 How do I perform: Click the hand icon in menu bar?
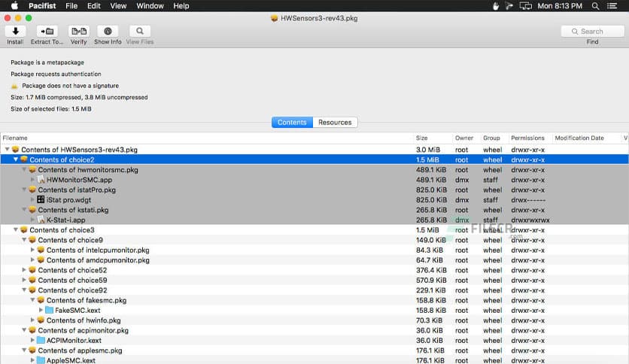tap(495, 6)
